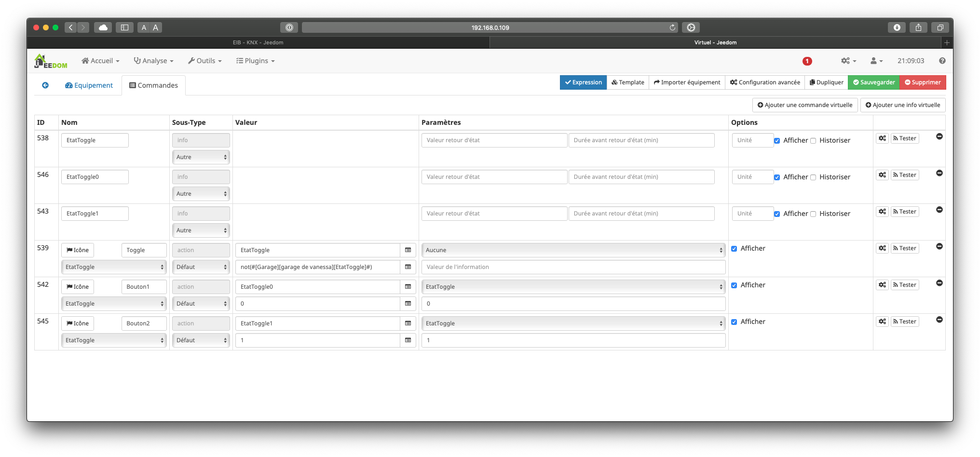Click the Supprimer button
The height and width of the screenshot is (457, 980).
923,82
